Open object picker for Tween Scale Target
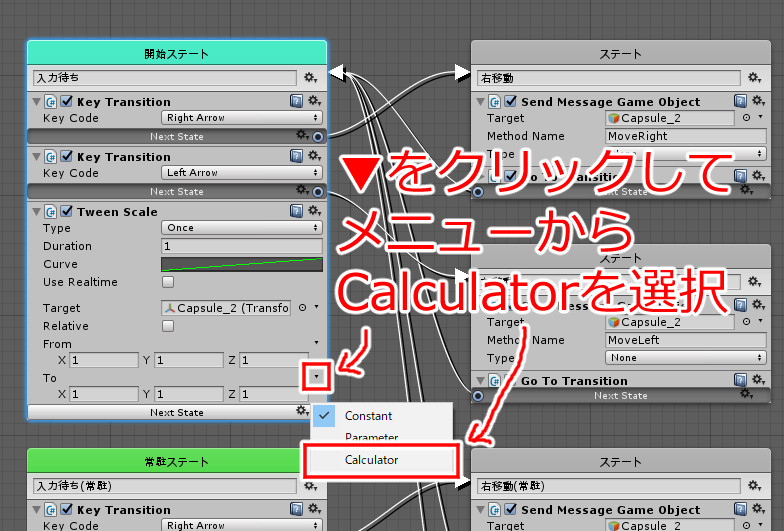This screenshot has width=784, height=531. pyautogui.click(x=302, y=308)
